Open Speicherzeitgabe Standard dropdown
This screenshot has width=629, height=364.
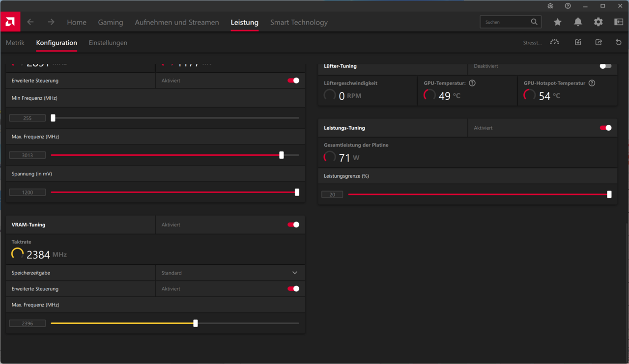(230, 273)
